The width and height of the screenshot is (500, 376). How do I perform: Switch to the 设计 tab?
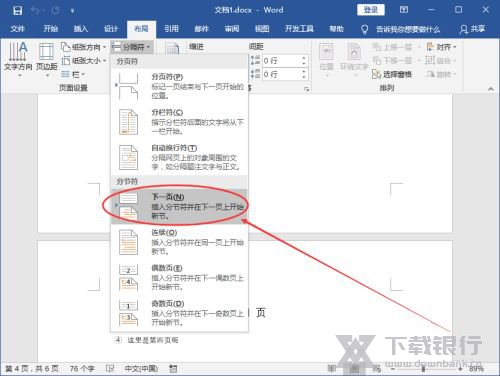[111, 29]
